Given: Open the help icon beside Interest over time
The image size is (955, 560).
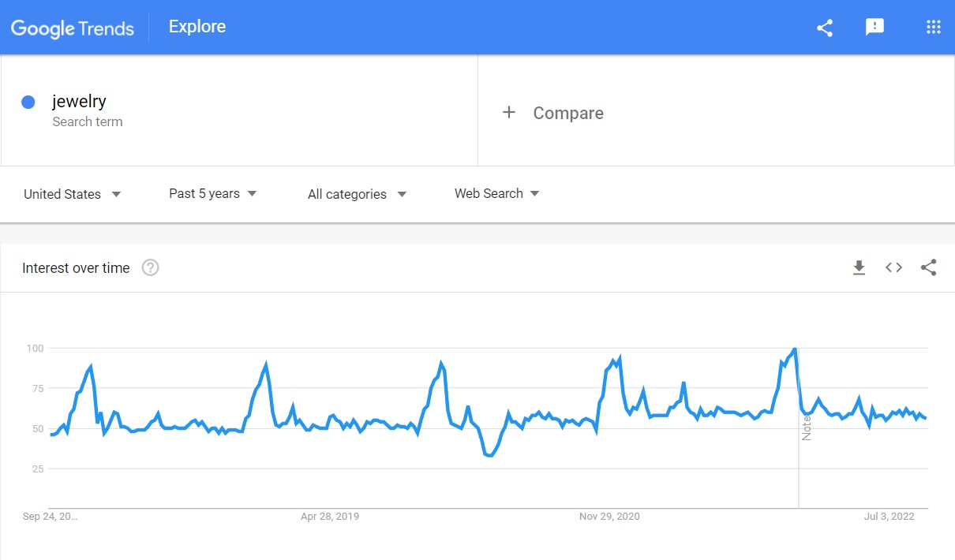Looking at the screenshot, I should point(150,268).
